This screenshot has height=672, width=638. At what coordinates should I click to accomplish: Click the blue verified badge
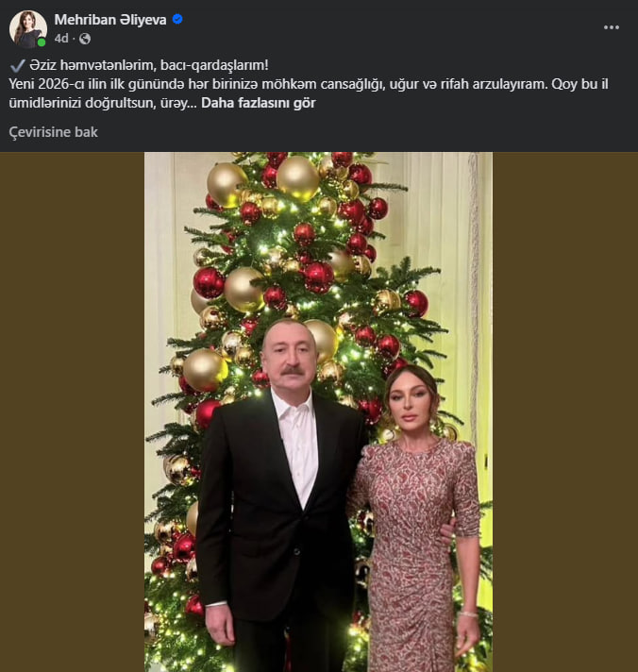176,20
